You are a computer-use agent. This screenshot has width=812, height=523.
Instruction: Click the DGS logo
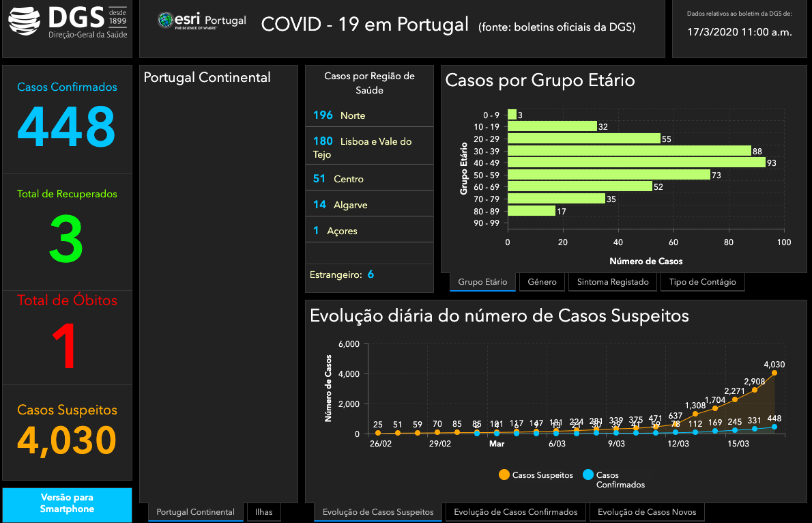[x=67, y=24]
